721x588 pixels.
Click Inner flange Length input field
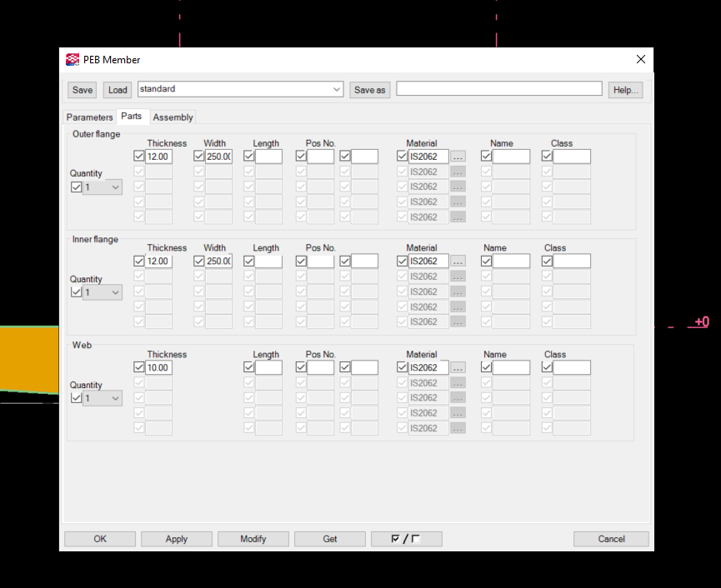(x=268, y=262)
